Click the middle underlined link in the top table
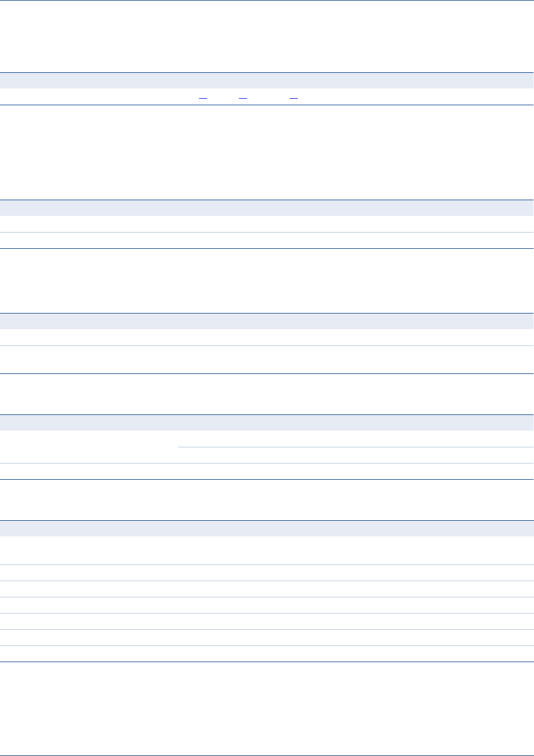Screen dimensions: 534x756 pos(243,97)
